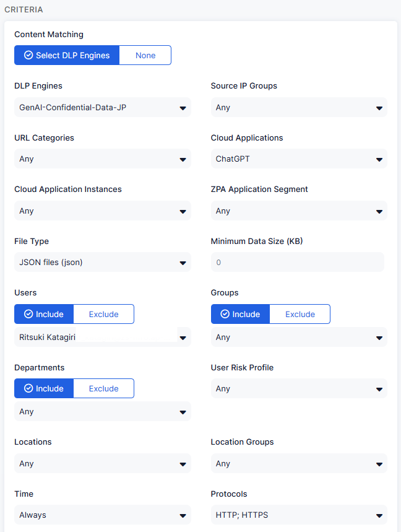Click the caret arrow of File Type
Image resolution: width=401 pixels, height=532 pixels.
click(183, 263)
